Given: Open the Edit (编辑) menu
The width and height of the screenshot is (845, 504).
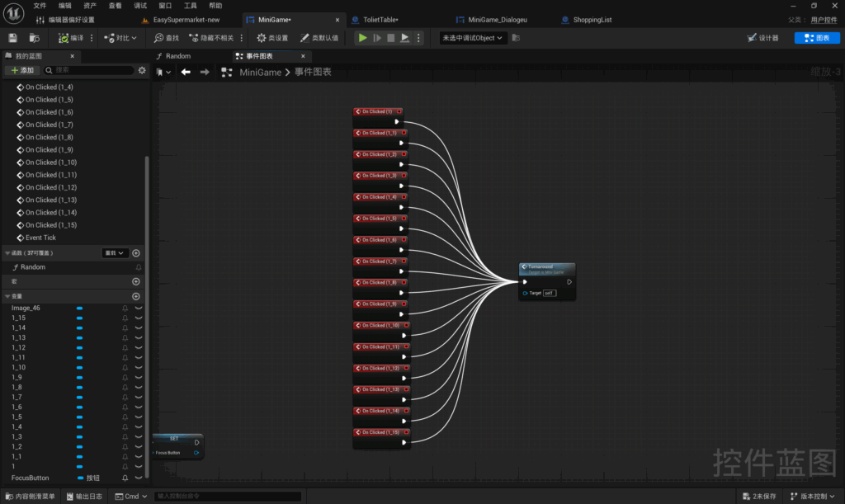Looking at the screenshot, I should pyautogui.click(x=64, y=6).
